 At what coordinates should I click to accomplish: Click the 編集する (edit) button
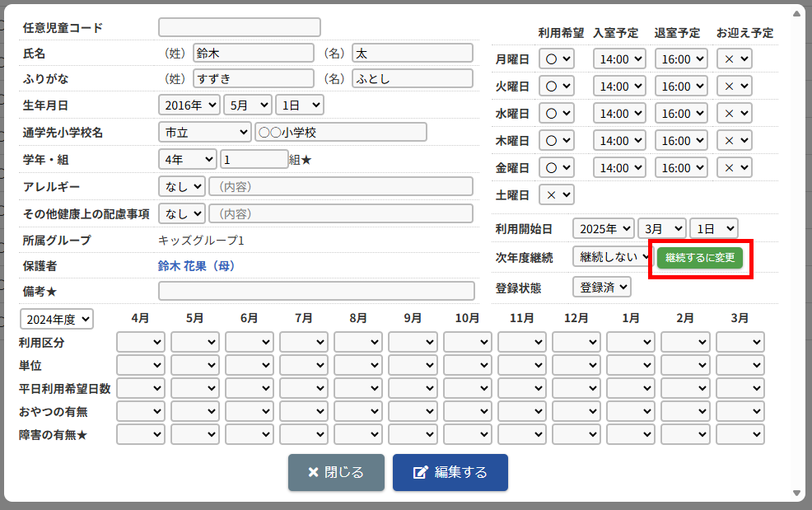click(450, 472)
